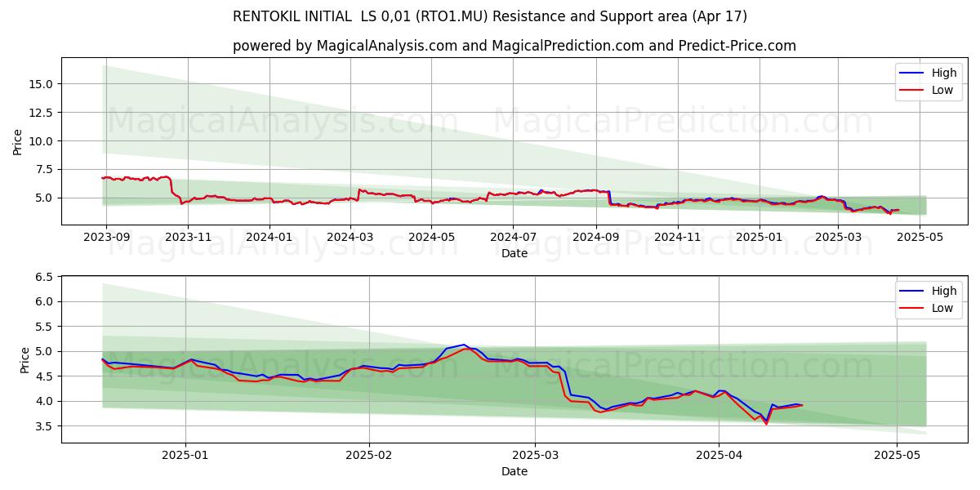Image resolution: width=980 pixels, height=490 pixels.
Task: Click the "Price" axis label on the top chart
Action: point(18,141)
